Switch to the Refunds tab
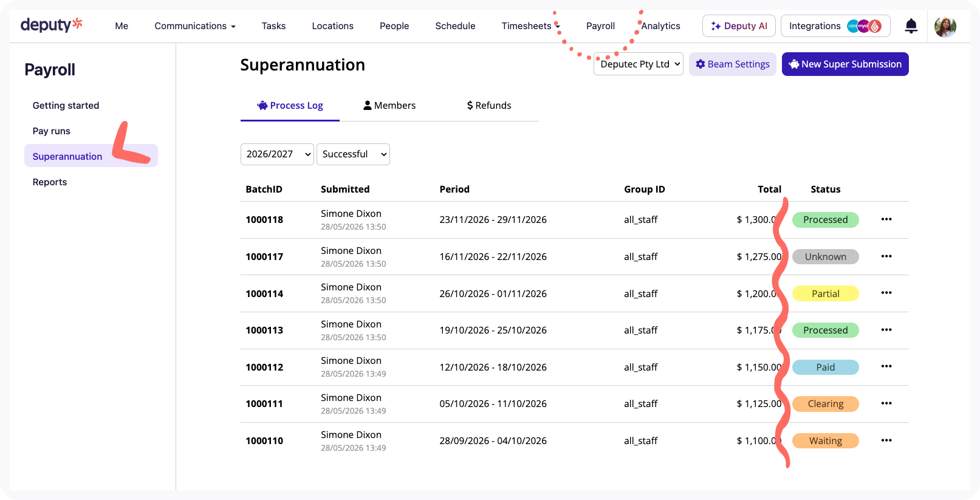The height and width of the screenshot is (500, 980). [489, 106]
